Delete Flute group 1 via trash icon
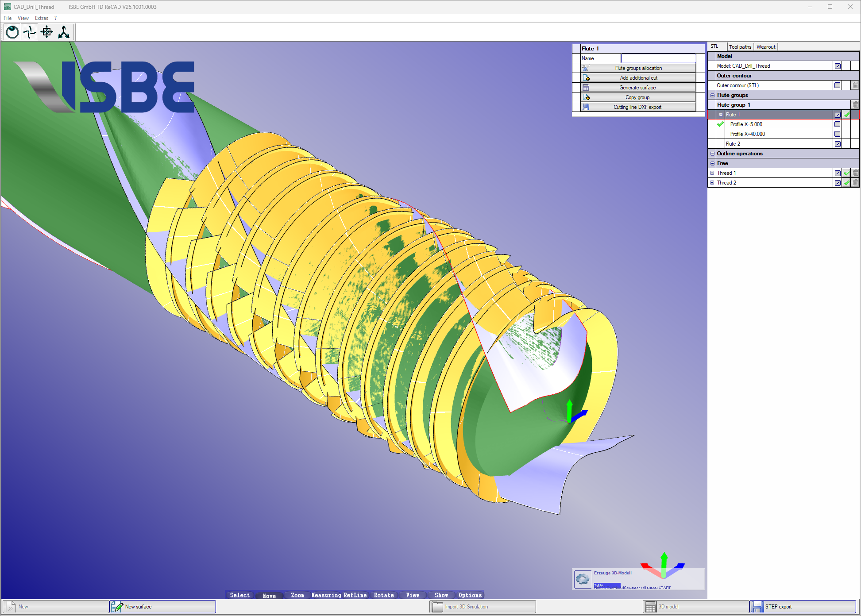The height and width of the screenshot is (616, 861). 855,105
